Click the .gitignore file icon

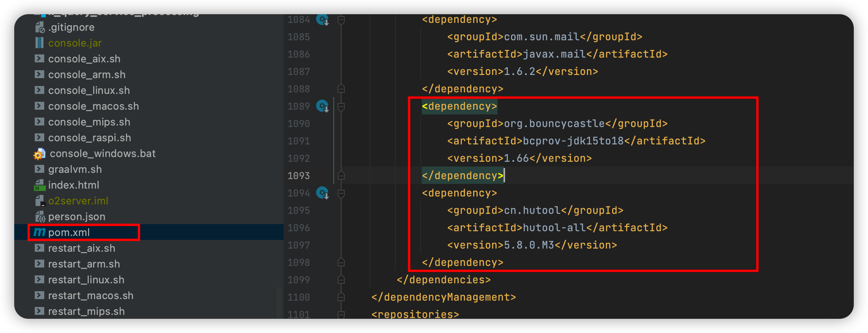click(39, 27)
